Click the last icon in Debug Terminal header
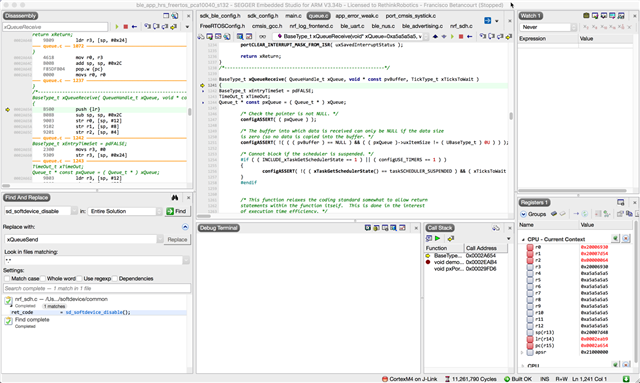The height and width of the screenshot is (383, 640). 402,228
